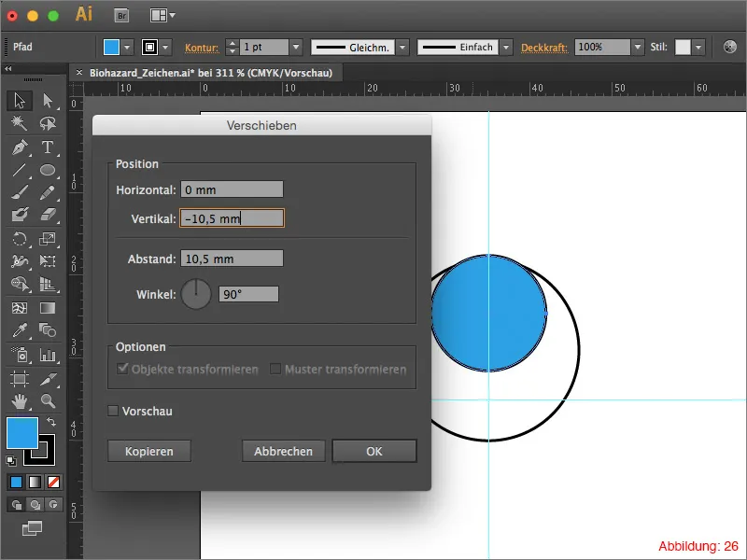747x560 pixels.
Task: Select the Column Graph tool
Action: point(48,355)
